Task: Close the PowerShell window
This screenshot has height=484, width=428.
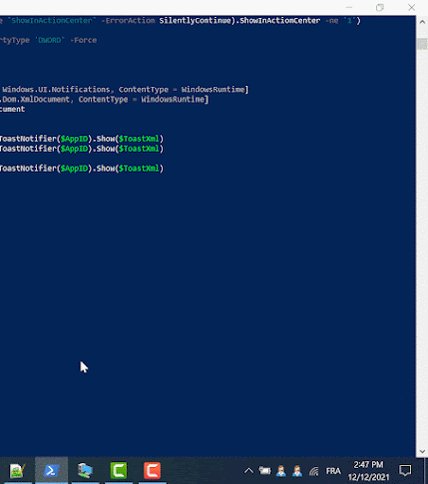Action: coord(412,7)
